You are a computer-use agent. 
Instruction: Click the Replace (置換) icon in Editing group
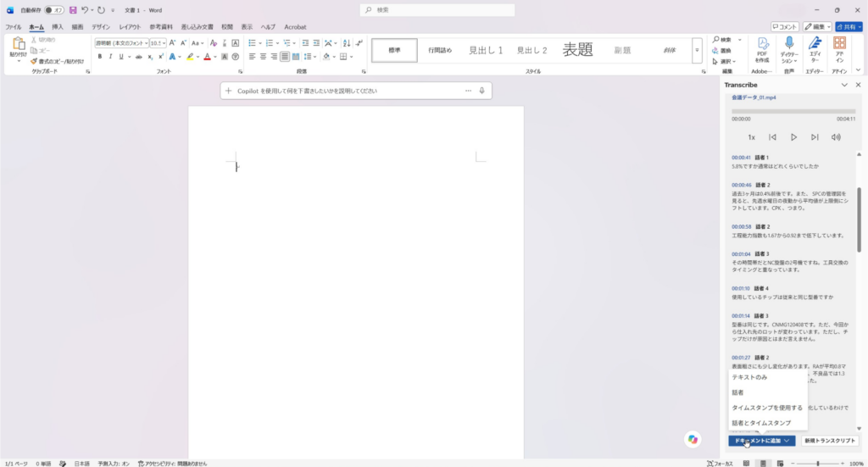[x=715, y=50]
